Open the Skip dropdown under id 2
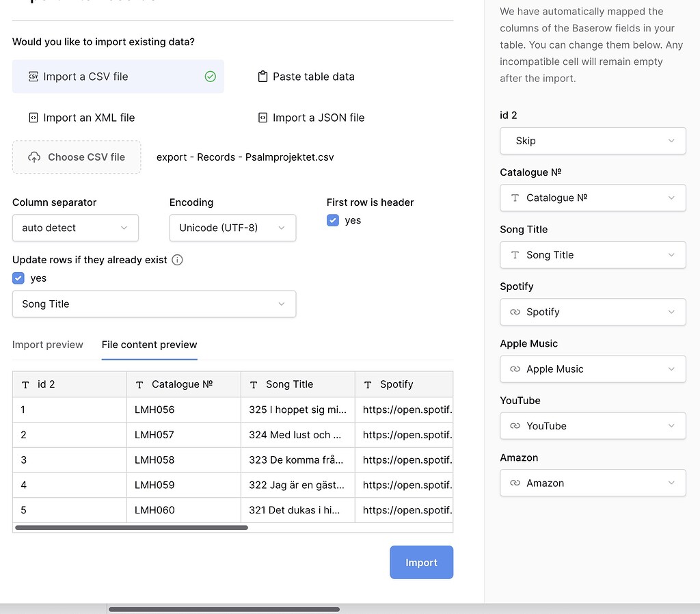This screenshot has height=614, width=700. (x=592, y=141)
